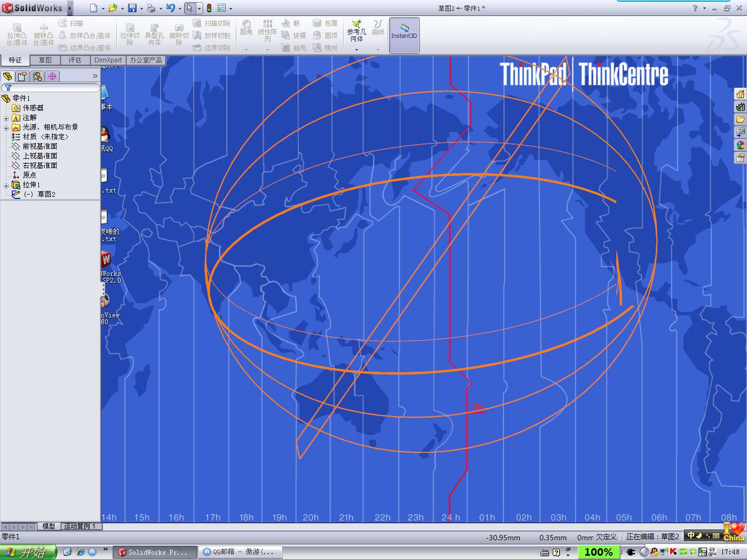Rebuild the model with the traffic light icon
The image size is (747, 560).
(209, 8)
